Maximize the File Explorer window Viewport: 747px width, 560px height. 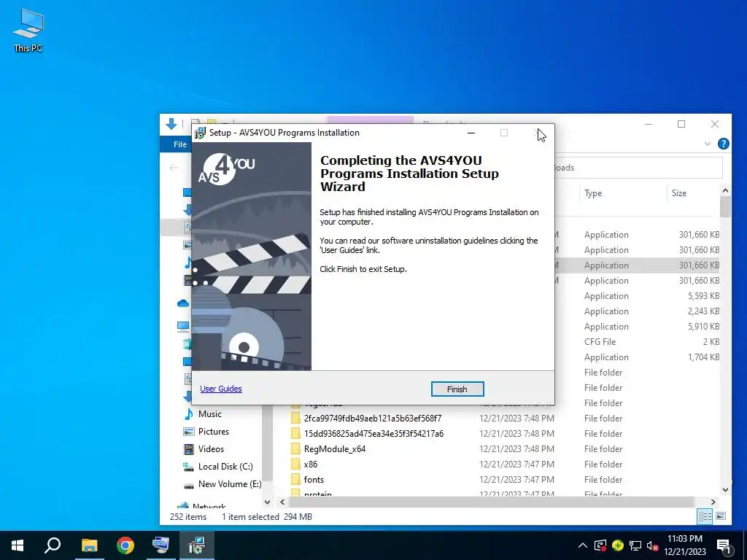click(681, 124)
